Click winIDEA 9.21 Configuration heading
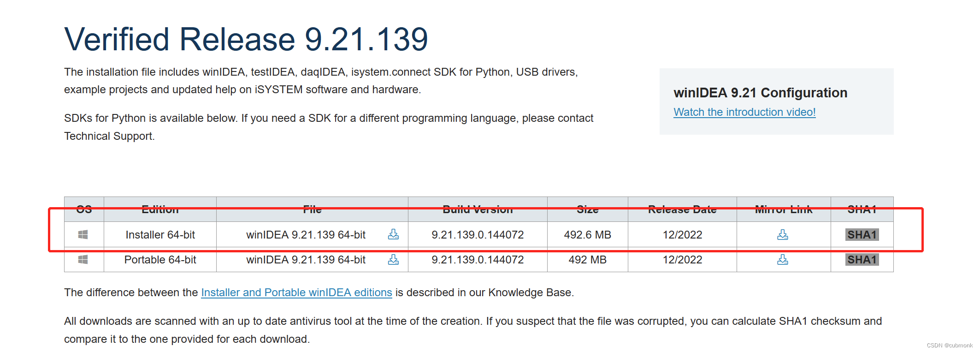The width and height of the screenshot is (980, 352). (760, 93)
